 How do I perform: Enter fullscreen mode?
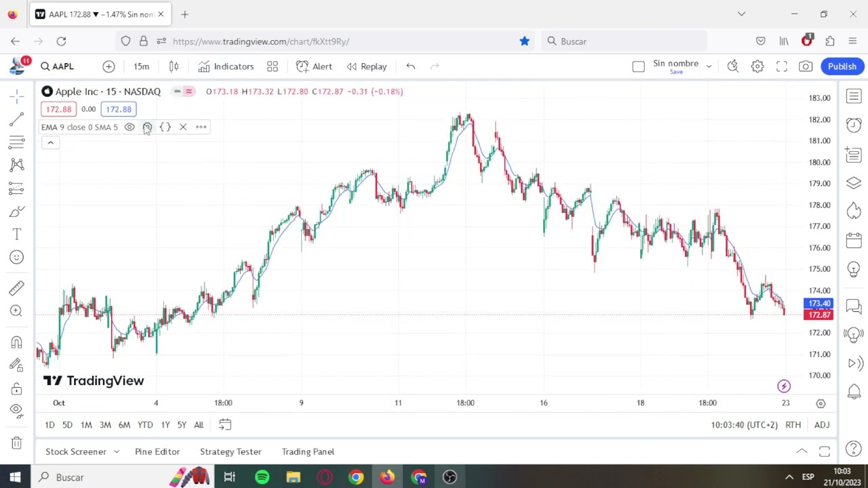[782, 66]
